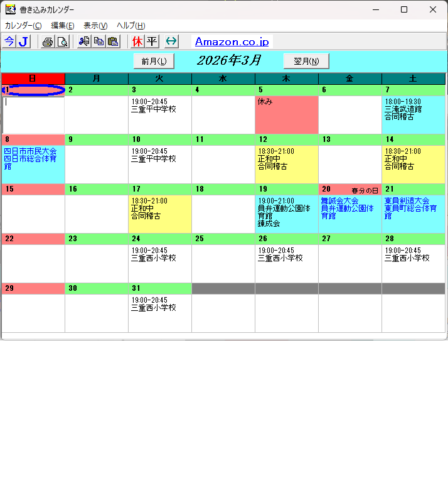Toggle the 平 weekday icon

[151, 41]
